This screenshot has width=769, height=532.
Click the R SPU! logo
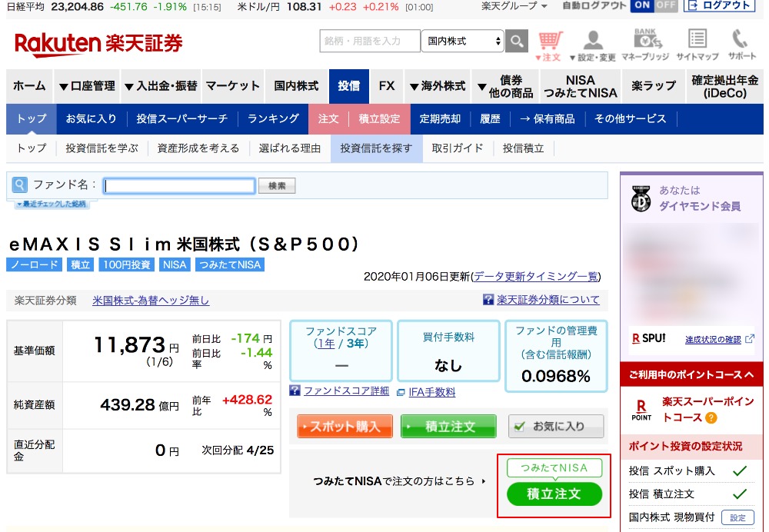click(x=648, y=338)
